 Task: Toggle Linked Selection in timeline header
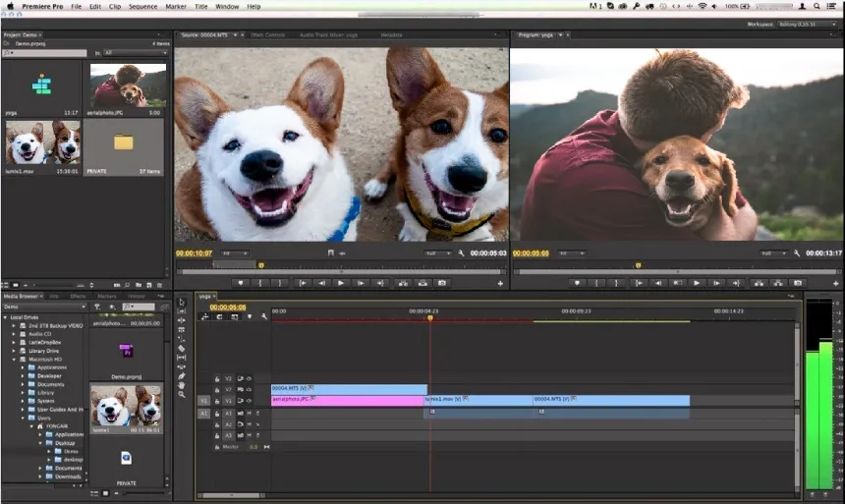tap(235, 317)
